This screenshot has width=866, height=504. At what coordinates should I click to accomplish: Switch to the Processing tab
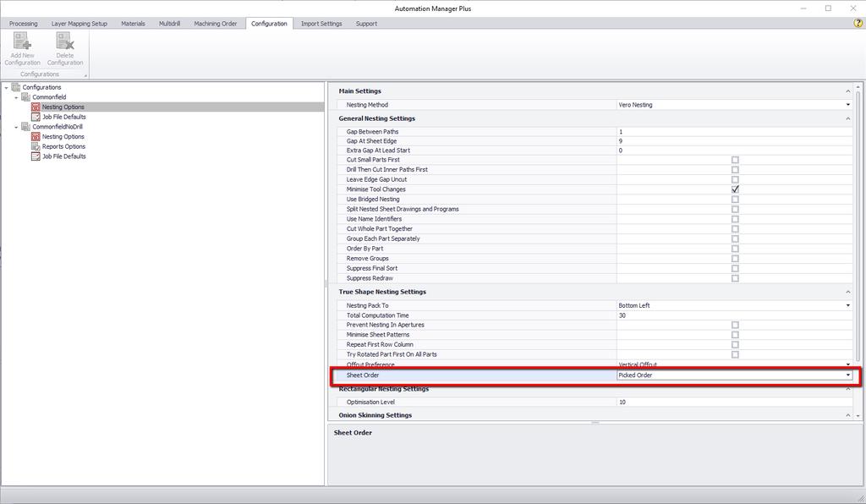point(23,24)
